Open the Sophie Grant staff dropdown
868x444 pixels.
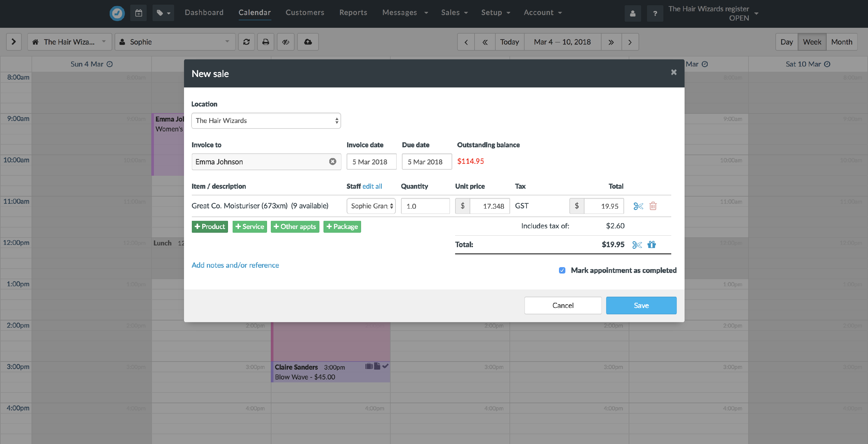point(371,206)
